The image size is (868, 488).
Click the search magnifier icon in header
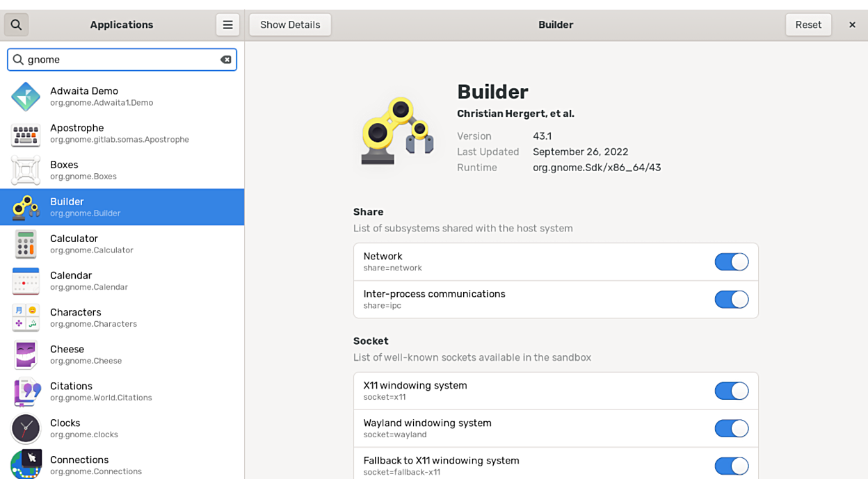click(16, 25)
